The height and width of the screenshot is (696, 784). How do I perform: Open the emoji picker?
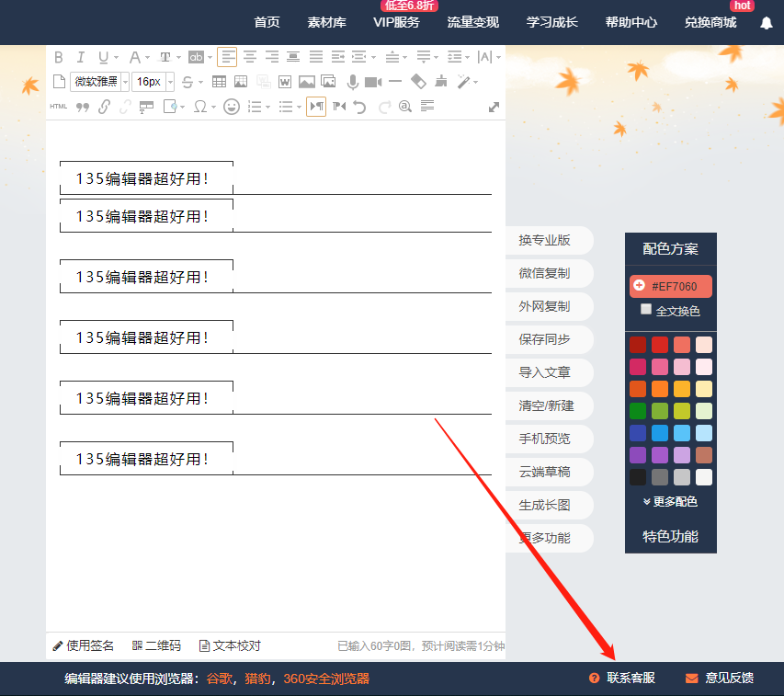click(x=232, y=107)
